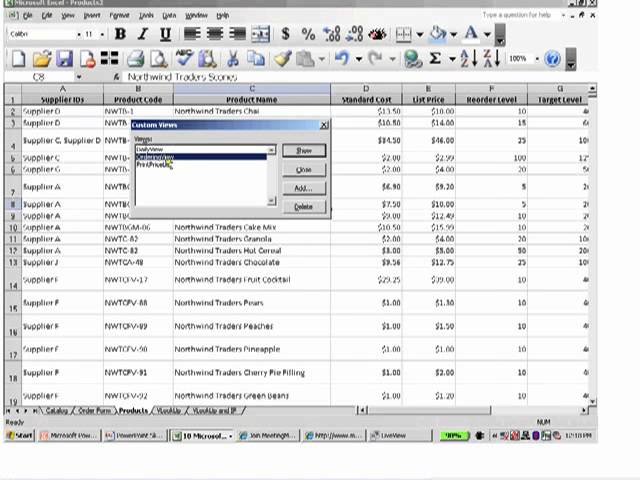This screenshot has height=480, width=640.
Task: Click the Decrease Decimal icon
Action: tap(354, 34)
